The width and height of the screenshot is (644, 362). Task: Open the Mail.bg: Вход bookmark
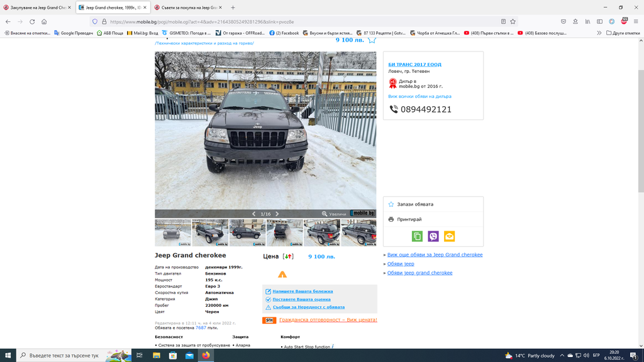(142, 33)
